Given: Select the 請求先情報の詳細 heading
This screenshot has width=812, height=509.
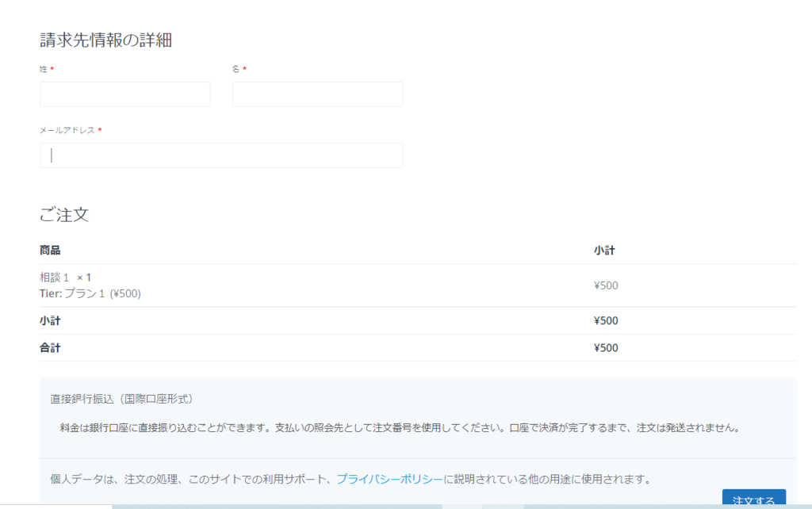Looking at the screenshot, I should 106,40.
